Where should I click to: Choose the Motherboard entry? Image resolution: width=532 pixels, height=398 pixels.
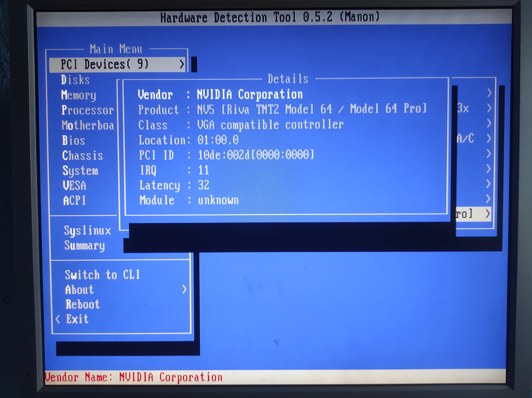(88, 126)
